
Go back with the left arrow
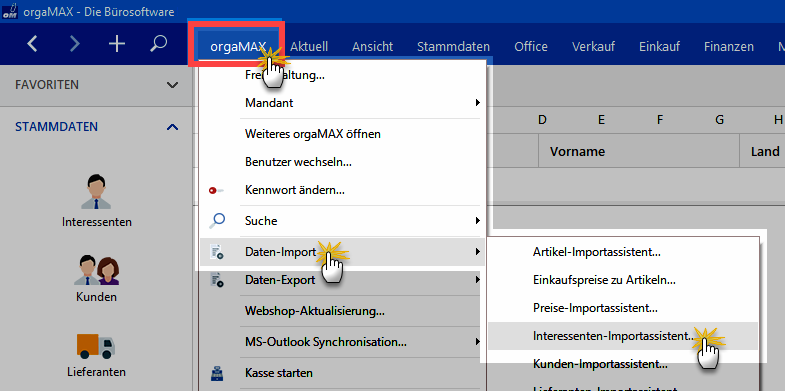point(33,44)
